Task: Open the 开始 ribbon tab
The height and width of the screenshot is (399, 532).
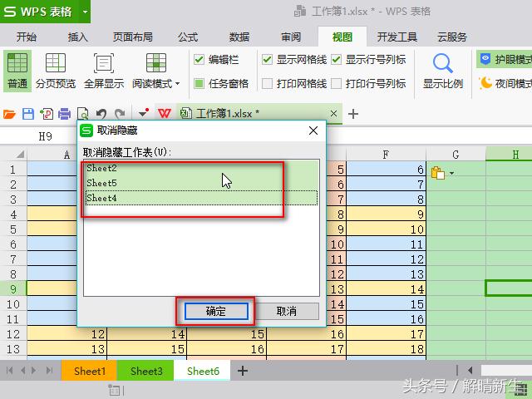Action: point(26,37)
